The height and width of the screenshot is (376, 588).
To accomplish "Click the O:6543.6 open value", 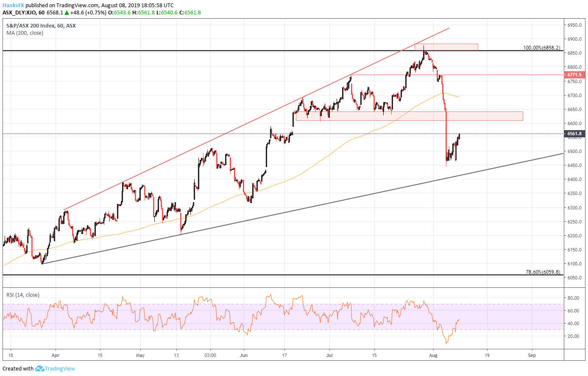I will coord(120,12).
